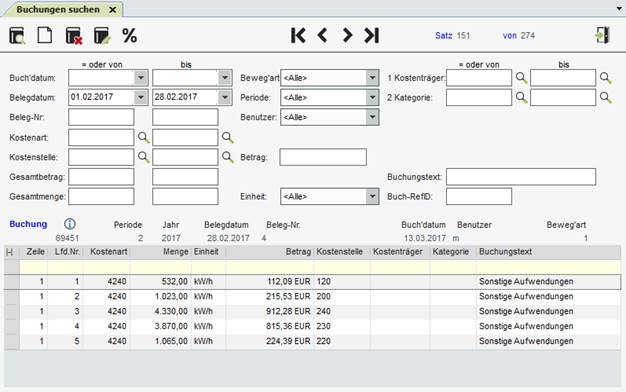Sort by Einheit column header
626x392 pixels.
click(208, 252)
